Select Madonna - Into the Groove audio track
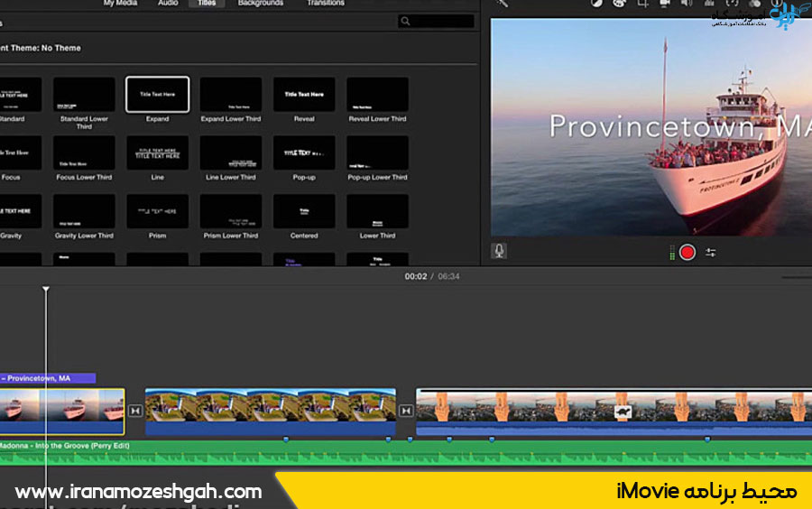The width and height of the screenshot is (812, 509). (406, 452)
